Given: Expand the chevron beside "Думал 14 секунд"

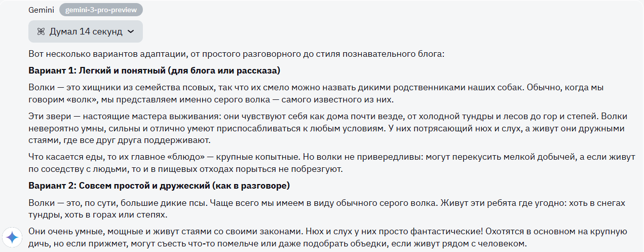Looking at the screenshot, I should point(131,31).
